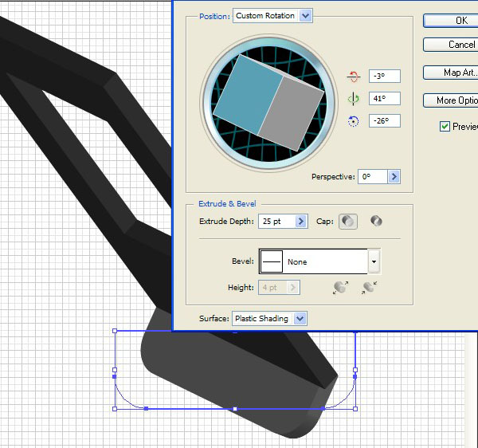Turn cap on for solid appearance
The image size is (478, 448).
[348, 222]
